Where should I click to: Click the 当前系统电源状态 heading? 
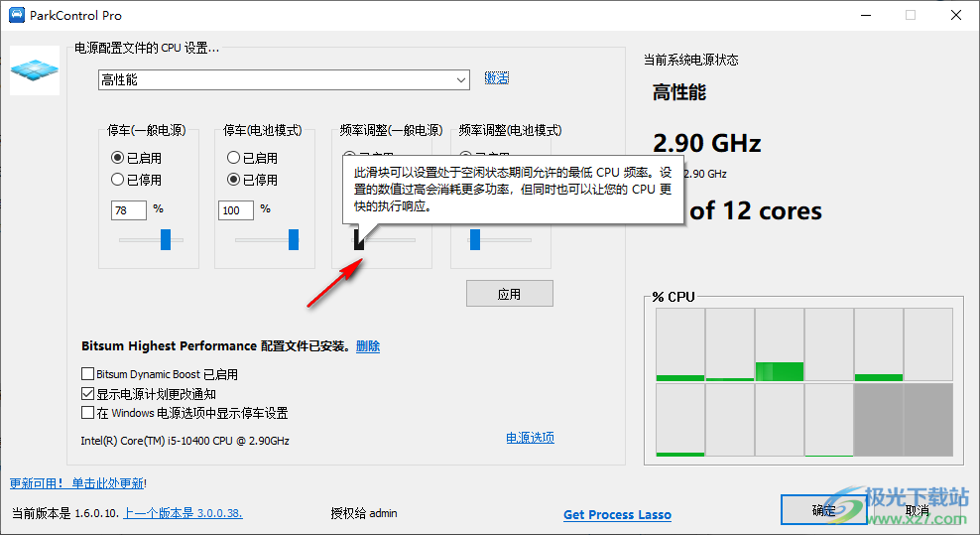[x=691, y=60]
